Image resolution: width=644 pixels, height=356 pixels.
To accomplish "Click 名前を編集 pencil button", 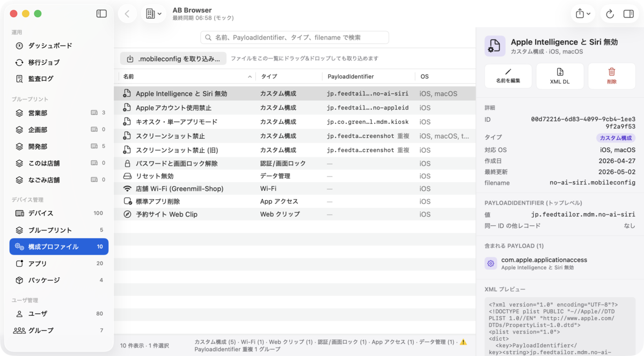I will 508,76.
